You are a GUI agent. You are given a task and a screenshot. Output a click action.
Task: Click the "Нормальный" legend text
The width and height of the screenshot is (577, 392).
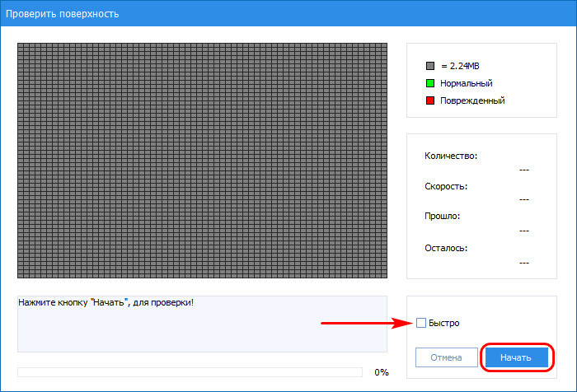(x=467, y=83)
